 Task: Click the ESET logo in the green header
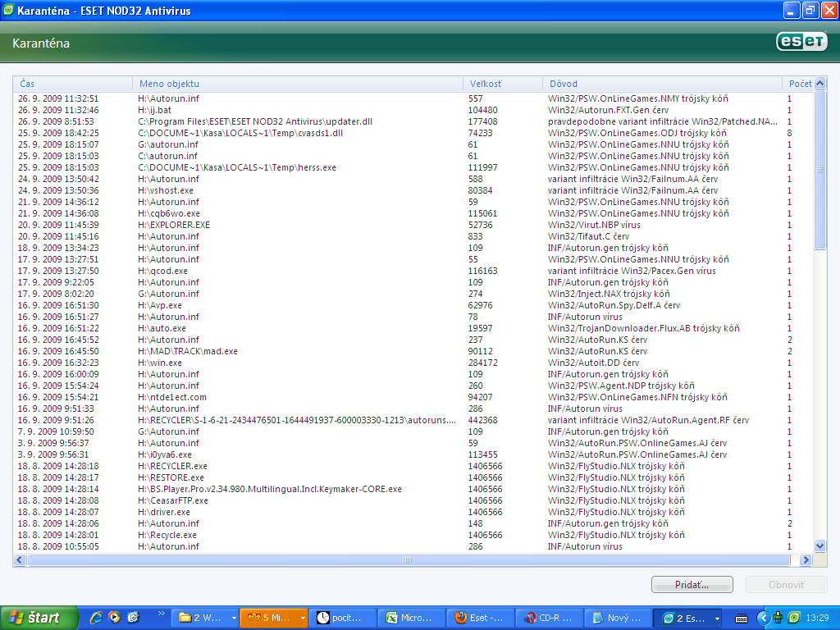coord(801,41)
